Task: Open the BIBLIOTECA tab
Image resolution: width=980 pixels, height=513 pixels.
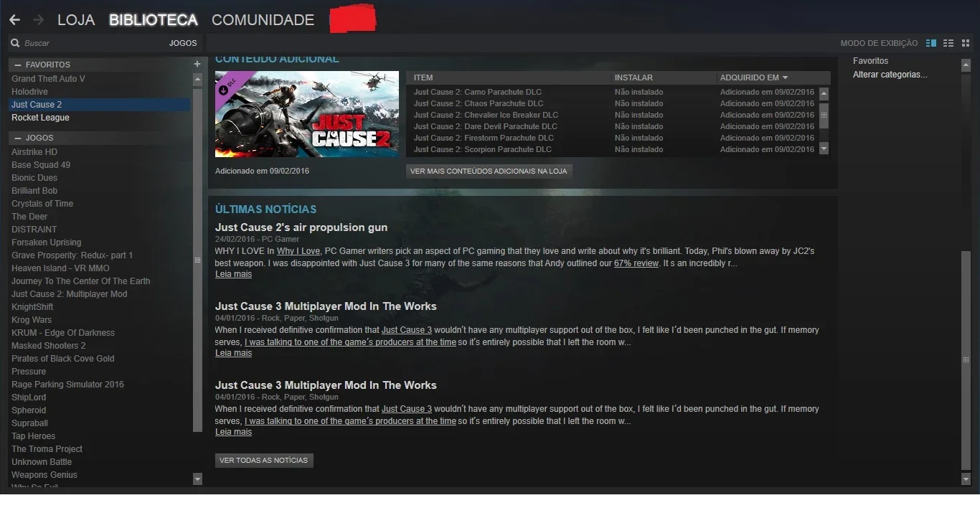Action: 153,20
